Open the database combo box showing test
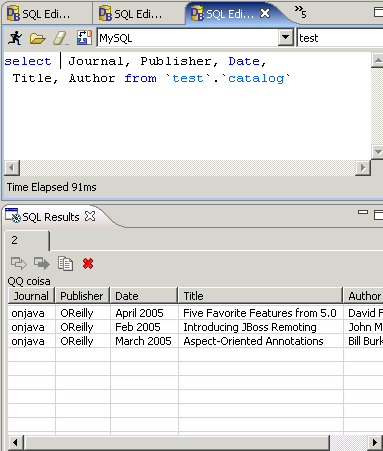Screen dimensions: 383x451 click(x=340, y=38)
